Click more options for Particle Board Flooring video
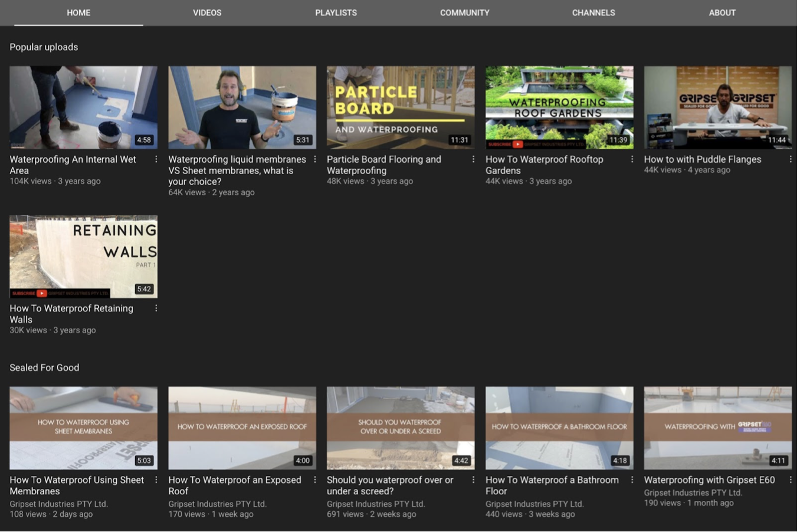 pos(473,159)
